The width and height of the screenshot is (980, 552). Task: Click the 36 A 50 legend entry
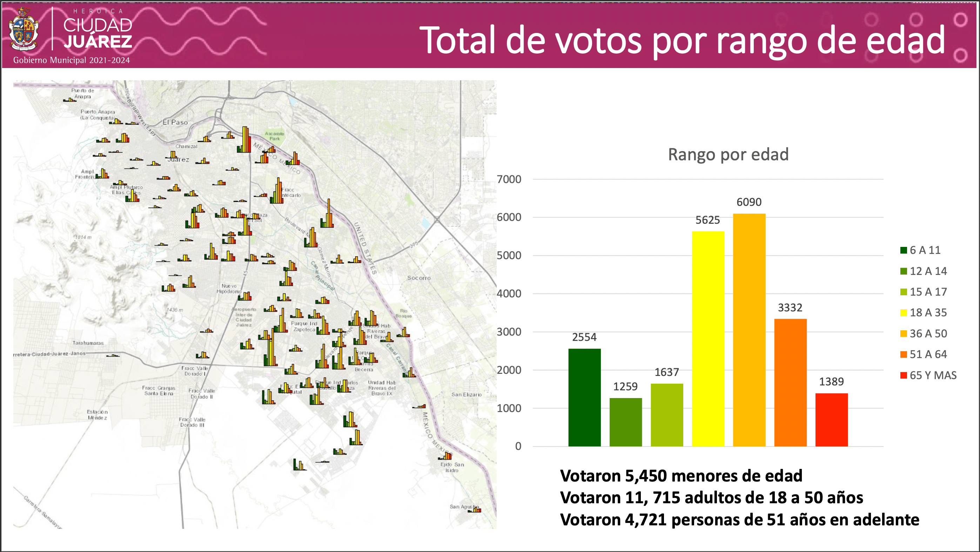(928, 334)
